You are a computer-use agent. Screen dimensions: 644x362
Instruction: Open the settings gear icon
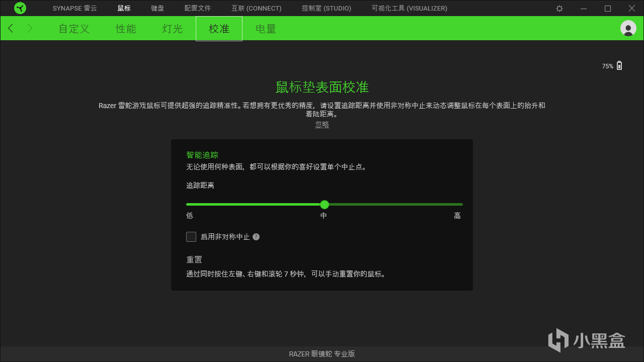click(559, 9)
